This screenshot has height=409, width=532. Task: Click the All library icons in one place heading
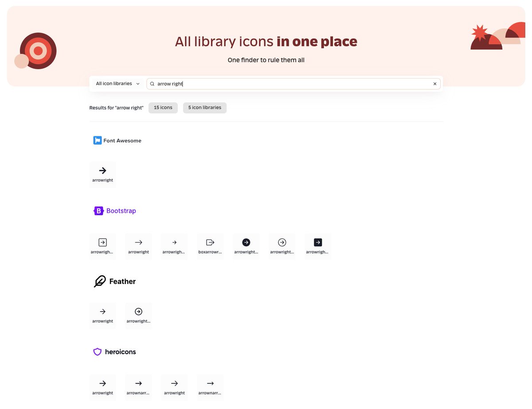[266, 41]
